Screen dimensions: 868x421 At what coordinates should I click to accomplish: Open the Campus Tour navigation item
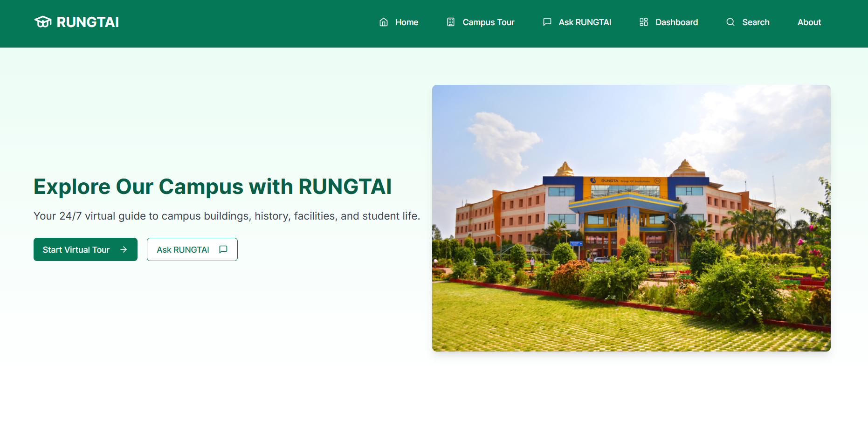tap(488, 22)
